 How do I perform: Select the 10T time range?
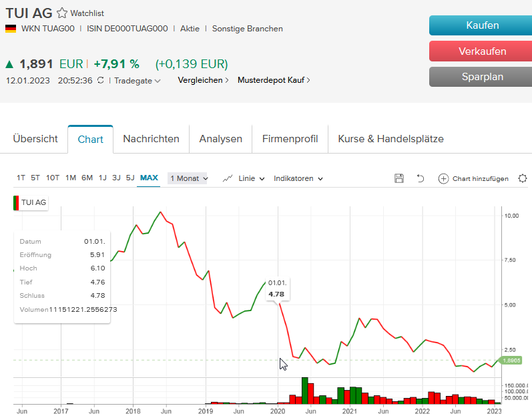point(53,178)
